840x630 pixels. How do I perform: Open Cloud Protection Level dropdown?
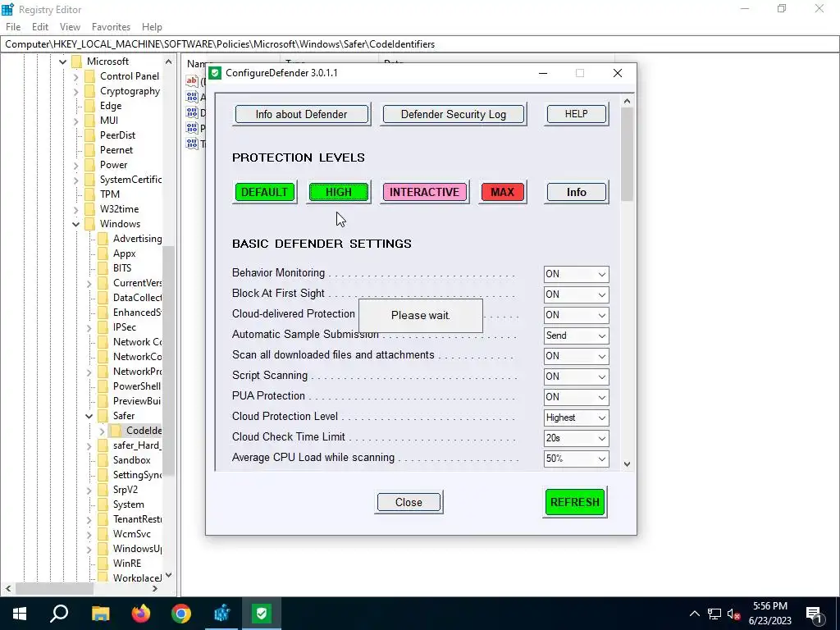(x=576, y=418)
